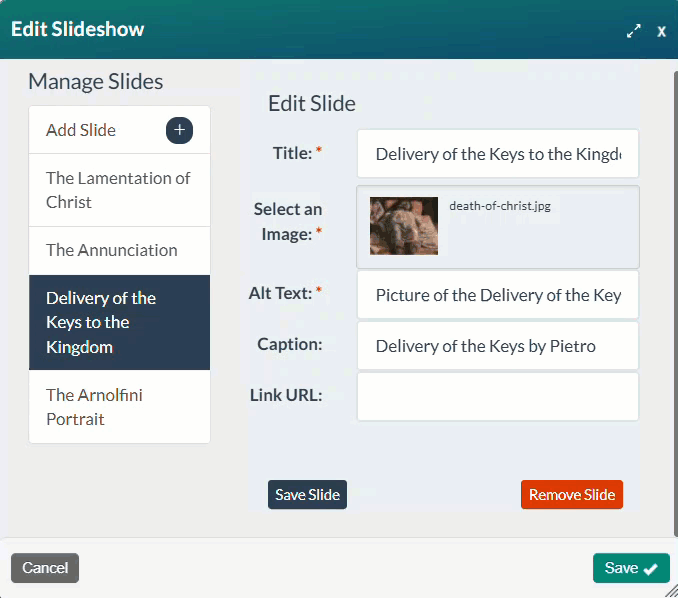Select The Lamentation of Christ slide
Screen dimensions: 678x598
click(x=119, y=190)
